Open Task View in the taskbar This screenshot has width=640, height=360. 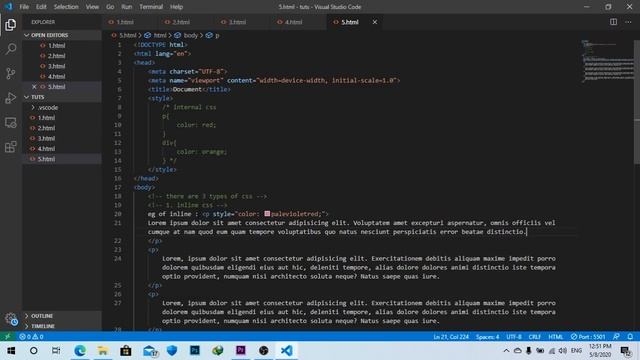coord(56,351)
